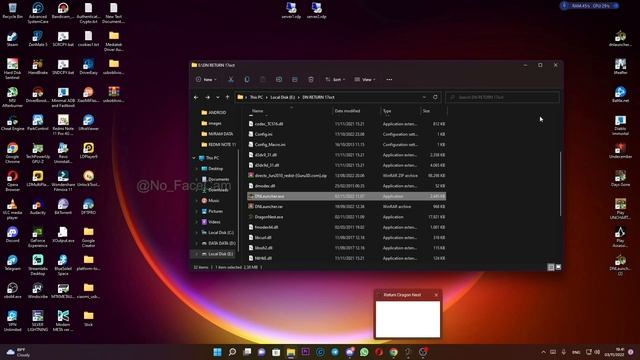Click Local Disk (E:) in address breadcrumb
Screen dimensions: 640x360
(282, 97)
